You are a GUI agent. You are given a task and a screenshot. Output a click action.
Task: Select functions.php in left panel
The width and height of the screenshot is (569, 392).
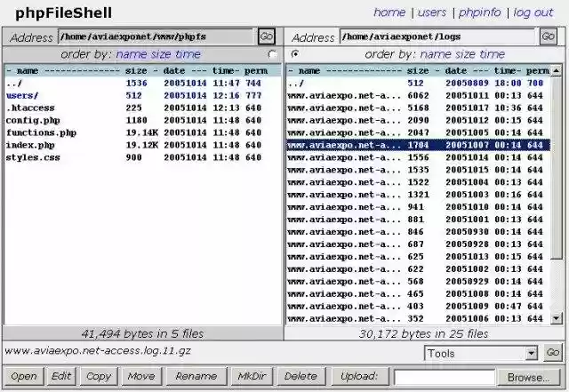[x=142, y=132]
